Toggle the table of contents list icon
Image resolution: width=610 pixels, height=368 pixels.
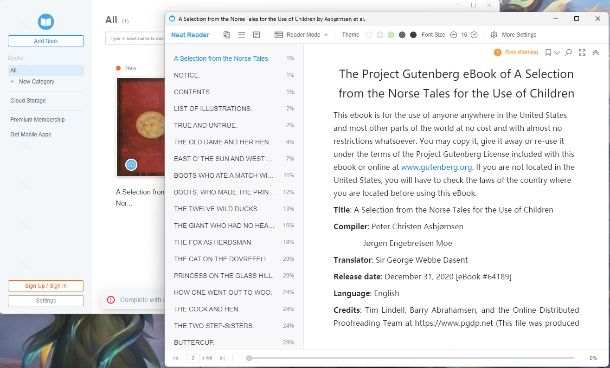click(242, 35)
